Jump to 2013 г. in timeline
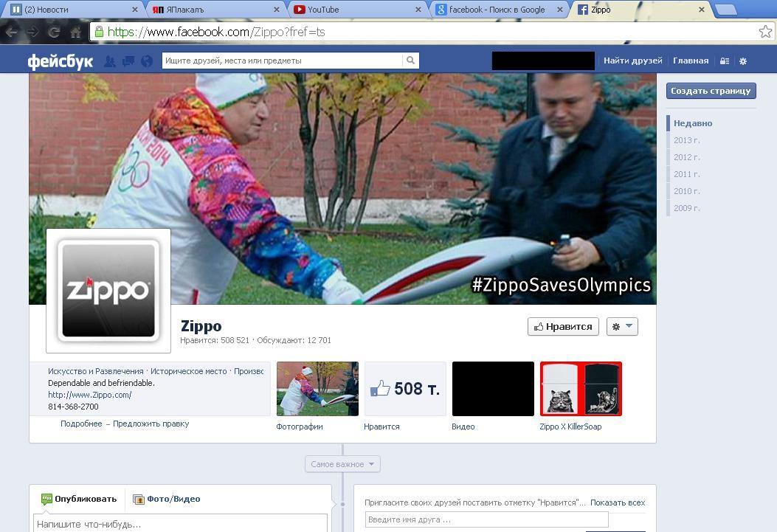 click(x=687, y=140)
